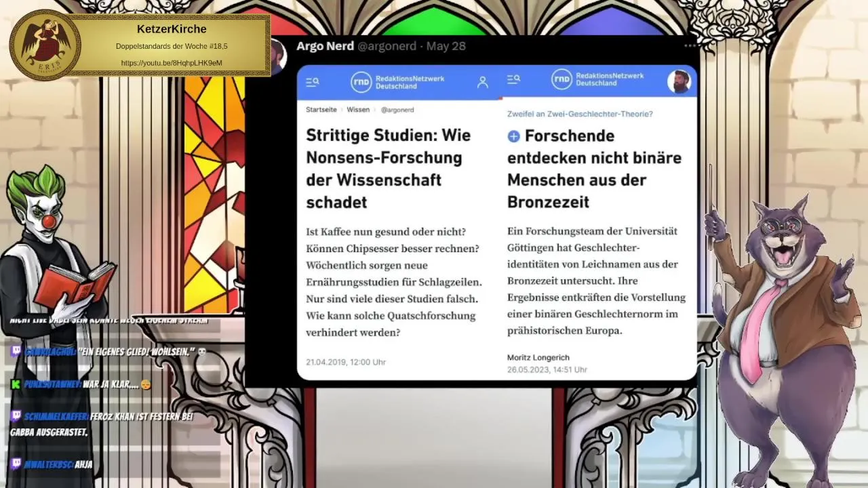Viewport: 868px width, 488px height.
Task: Open author name Moritz Longerich
Action: pyautogui.click(x=538, y=357)
